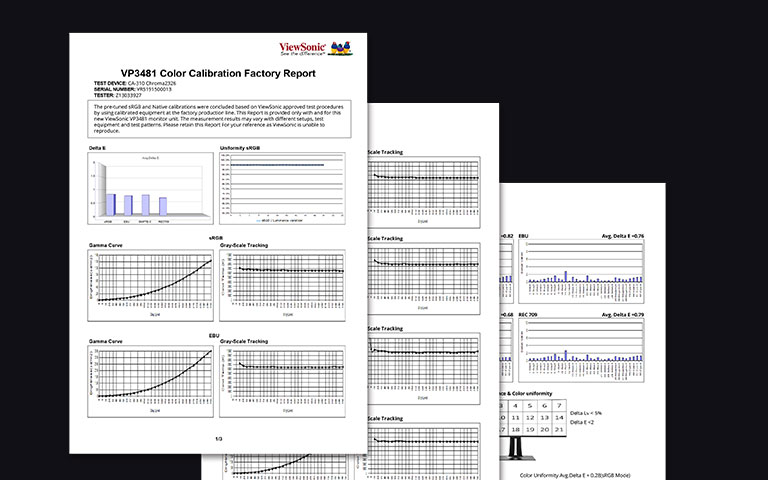Click the partially hidden '=0.68' value on page three
Screen dimensions: 768x480
506,314
